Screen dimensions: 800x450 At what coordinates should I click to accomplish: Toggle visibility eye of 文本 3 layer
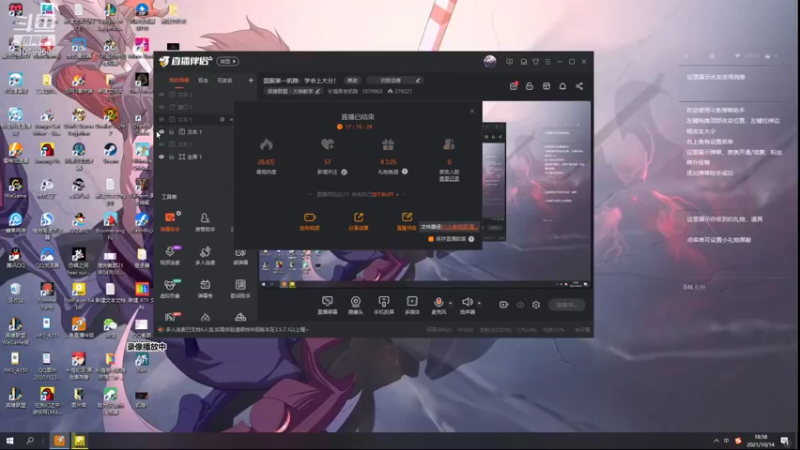(161, 94)
